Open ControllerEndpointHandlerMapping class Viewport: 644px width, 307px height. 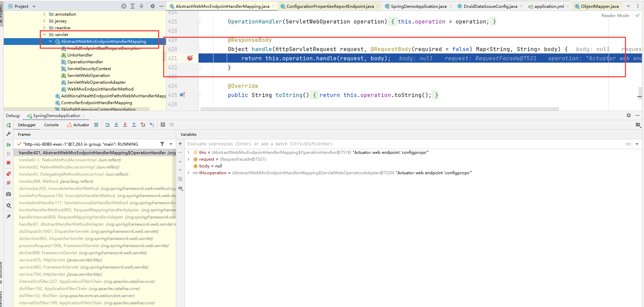(x=97, y=103)
